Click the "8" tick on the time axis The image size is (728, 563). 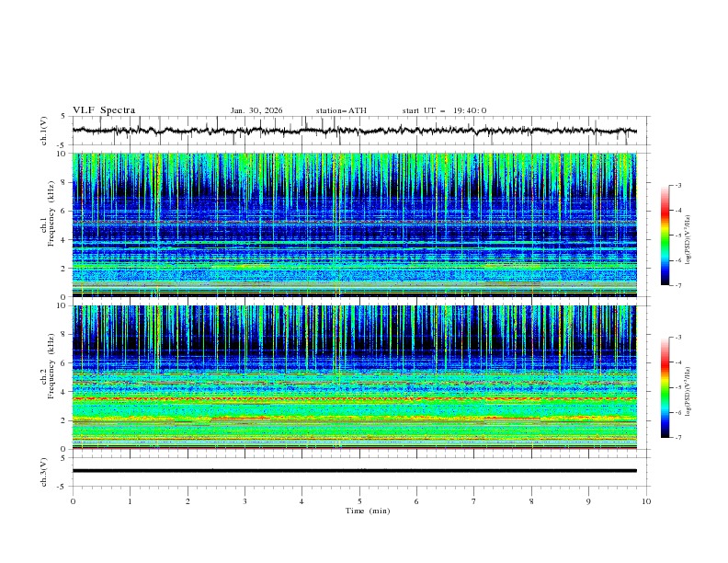(x=531, y=501)
